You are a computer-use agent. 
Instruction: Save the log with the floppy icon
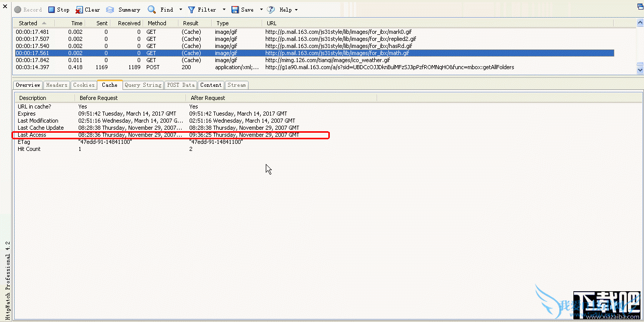click(243, 10)
